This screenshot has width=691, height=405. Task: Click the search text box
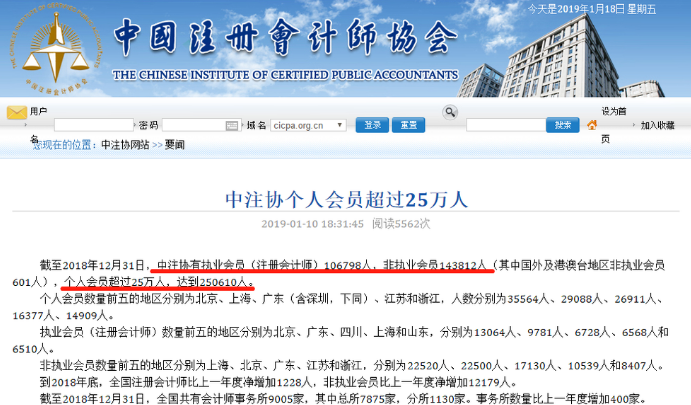[x=505, y=125]
